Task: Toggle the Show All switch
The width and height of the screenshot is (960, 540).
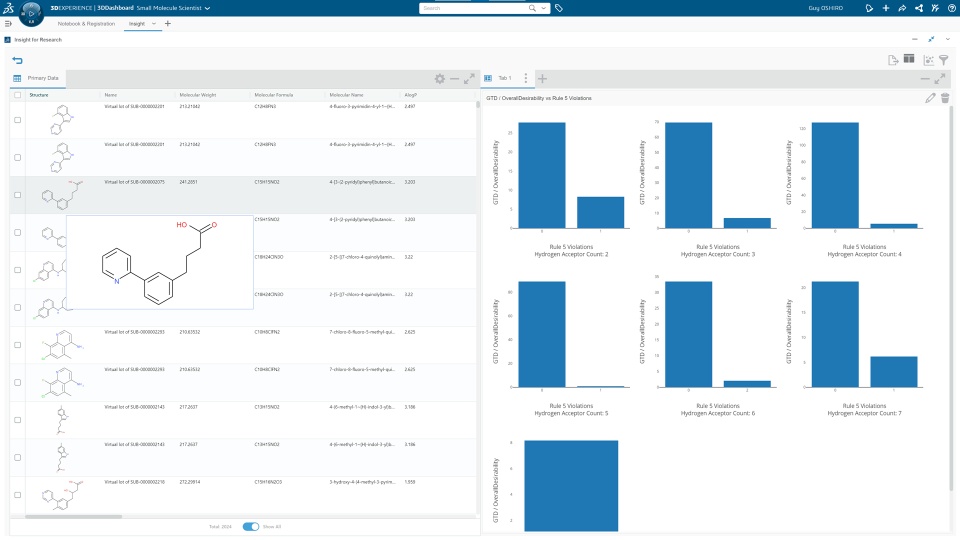Action: 250,527
